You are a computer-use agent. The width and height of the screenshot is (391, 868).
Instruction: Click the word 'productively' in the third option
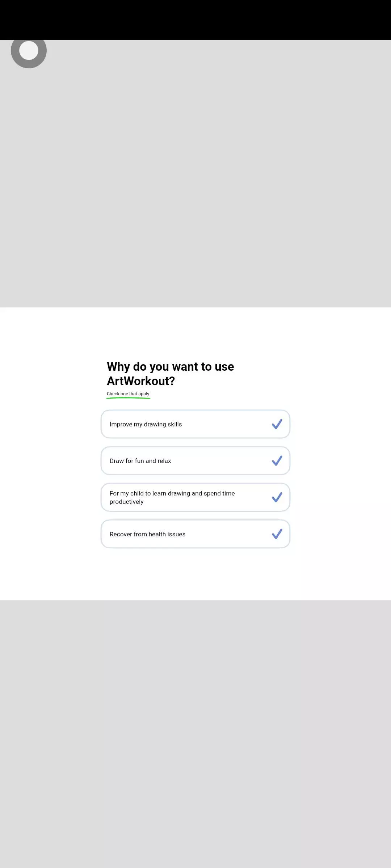(x=126, y=502)
